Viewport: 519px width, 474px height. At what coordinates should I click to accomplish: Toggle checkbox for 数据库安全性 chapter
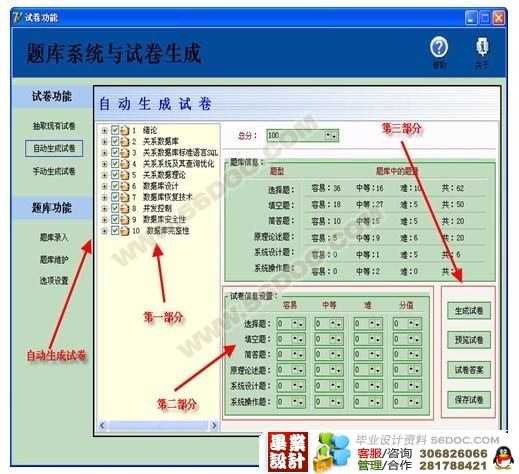115,219
